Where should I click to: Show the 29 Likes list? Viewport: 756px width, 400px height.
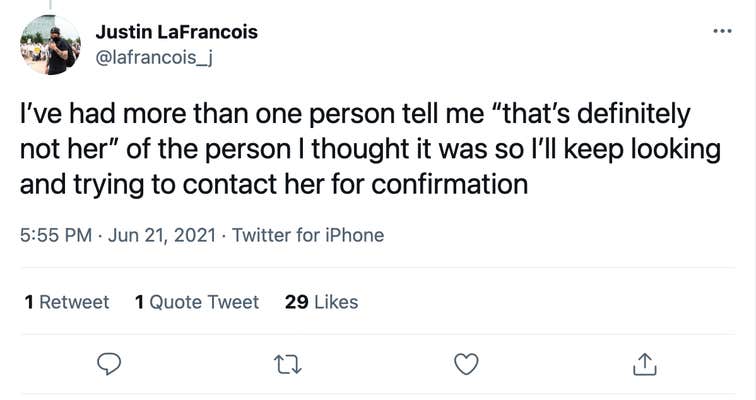tap(322, 302)
